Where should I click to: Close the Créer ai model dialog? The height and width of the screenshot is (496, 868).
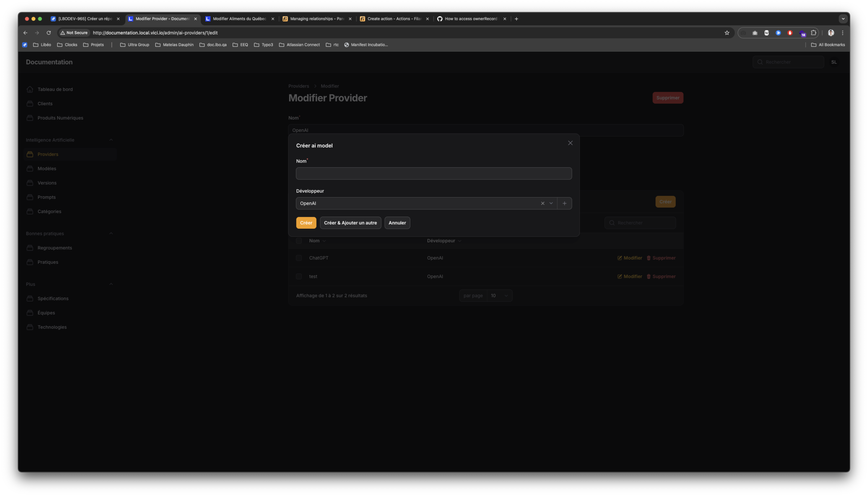tap(570, 143)
